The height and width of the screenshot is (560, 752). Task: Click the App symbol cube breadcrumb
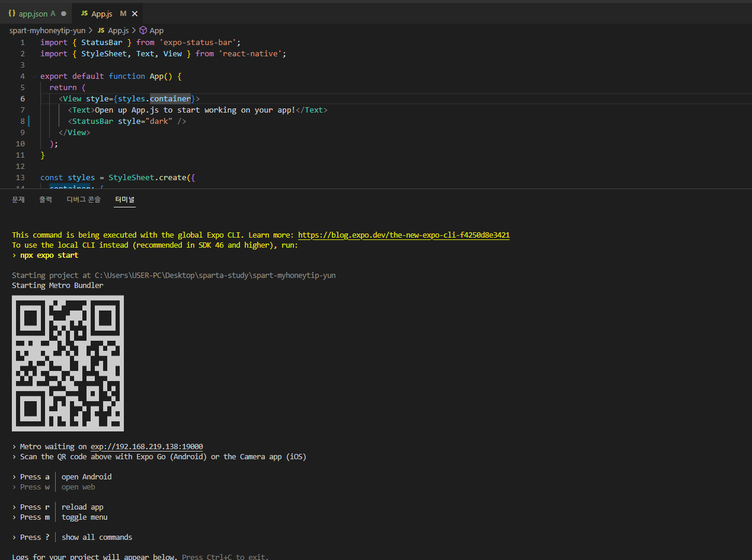coord(152,30)
